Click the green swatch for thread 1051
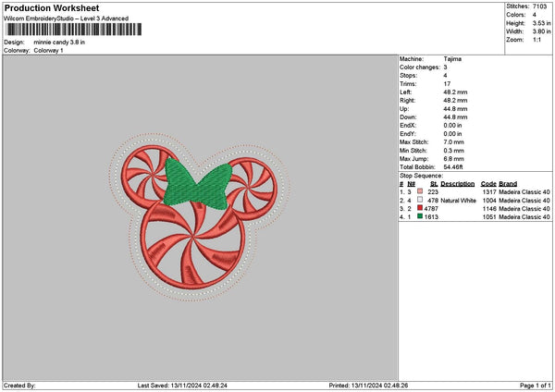 [420, 216]
